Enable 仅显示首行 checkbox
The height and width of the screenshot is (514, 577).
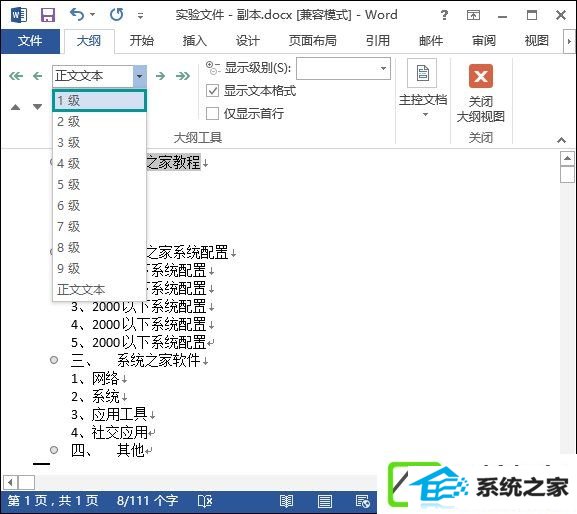(212, 113)
